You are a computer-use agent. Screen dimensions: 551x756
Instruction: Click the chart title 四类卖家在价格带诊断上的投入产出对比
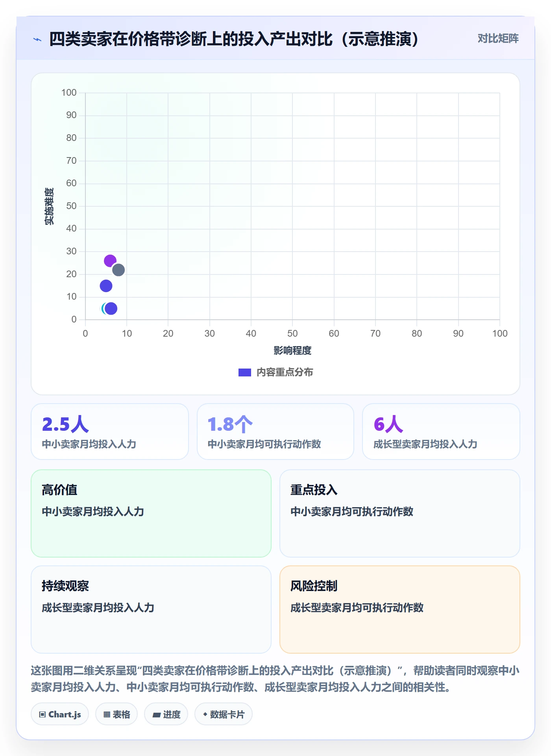[234, 39]
